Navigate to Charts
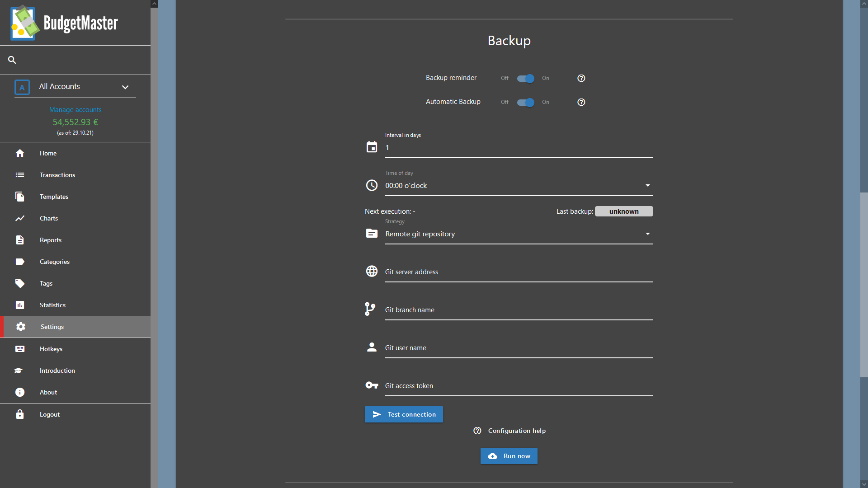The image size is (868, 488). pos(75,218)
